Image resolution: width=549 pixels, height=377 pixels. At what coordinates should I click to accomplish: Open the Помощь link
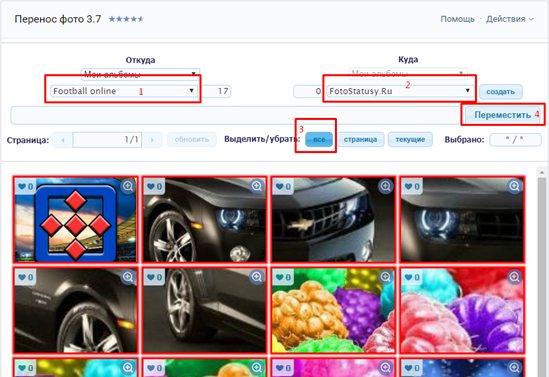(x=457, y=19)
